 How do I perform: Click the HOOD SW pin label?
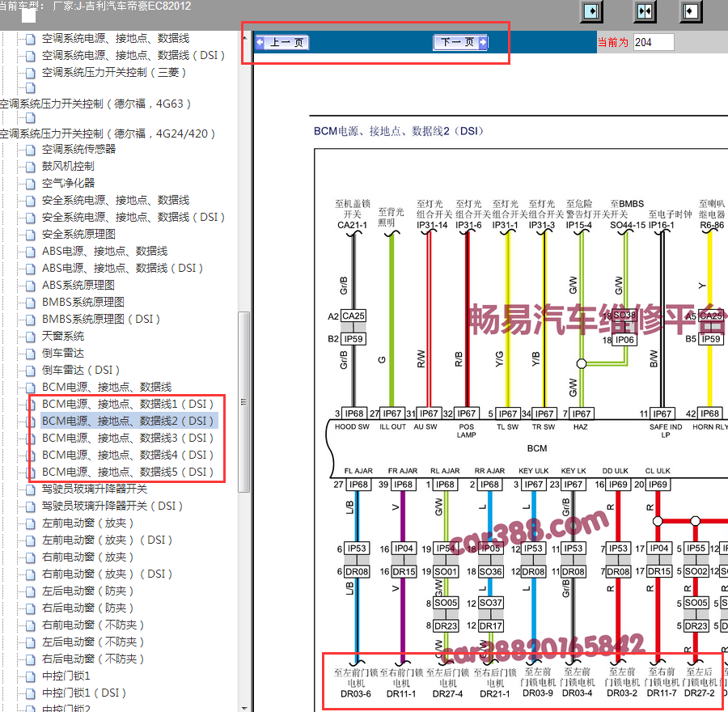(352, 427)
